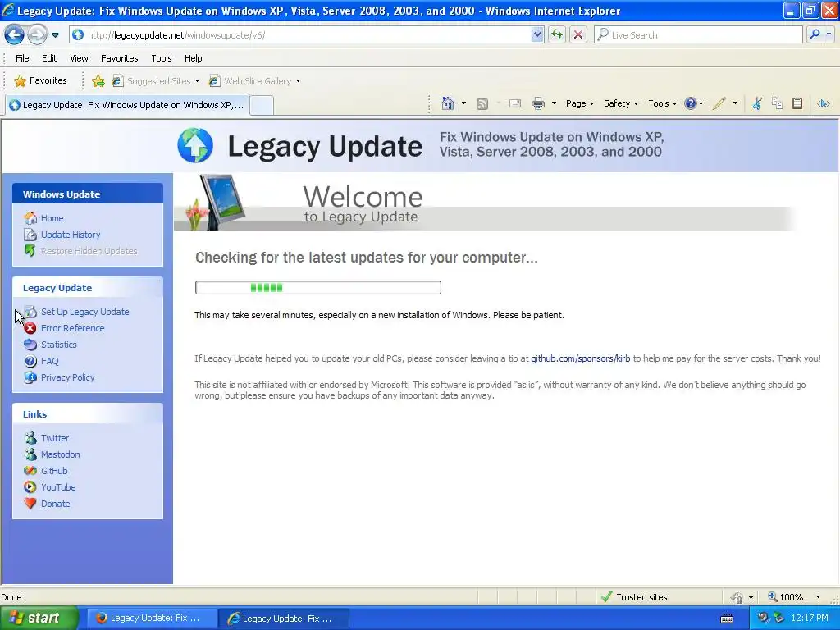This screenshot has width=840, height=630.
Task: Click the Windows Start button
Action: pos(39,618)
